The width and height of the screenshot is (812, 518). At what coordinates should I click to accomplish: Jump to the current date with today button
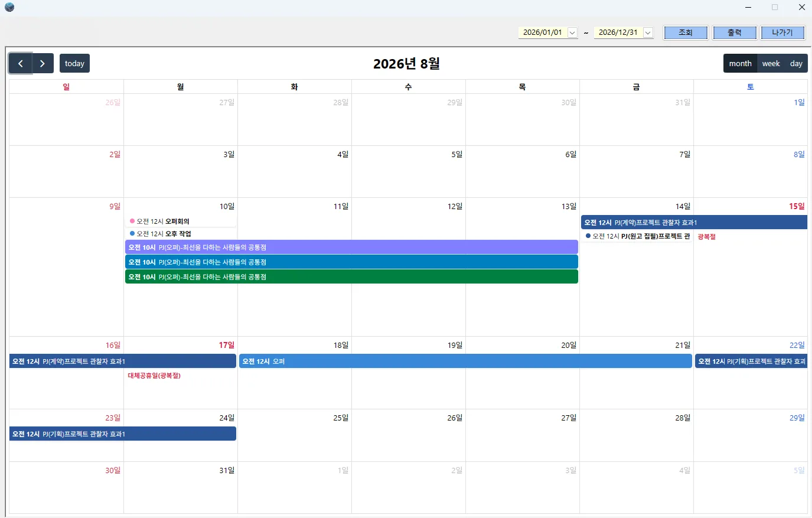pos(74,63)
